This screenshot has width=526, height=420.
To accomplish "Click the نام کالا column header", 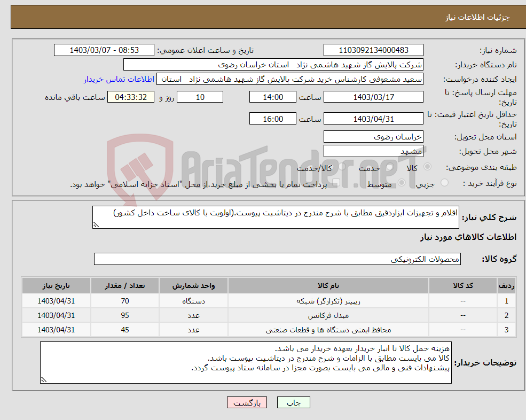I will (328, 285).
